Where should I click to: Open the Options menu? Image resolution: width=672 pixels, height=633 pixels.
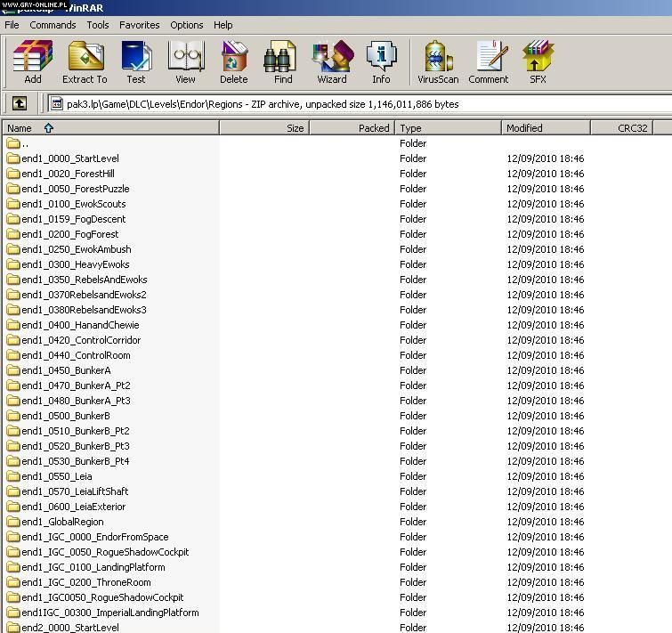pyautogui.click(x=187, y=25)
